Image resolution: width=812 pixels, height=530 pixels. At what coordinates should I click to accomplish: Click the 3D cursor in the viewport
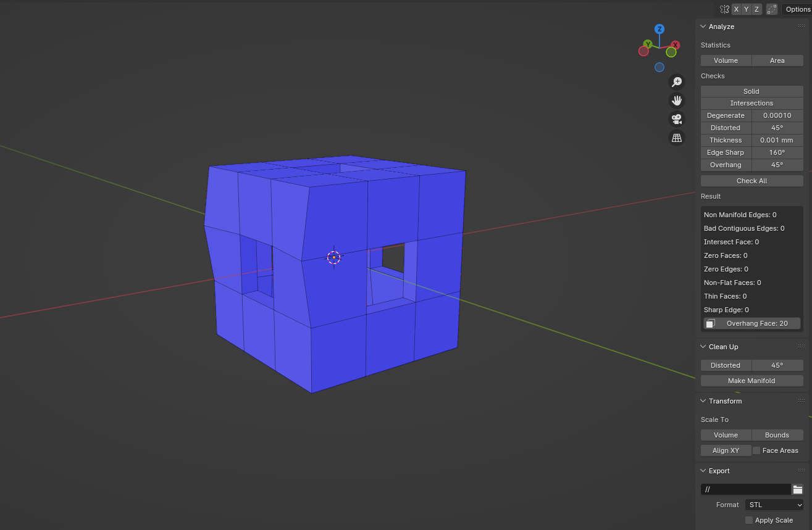(x=333, y=257)
